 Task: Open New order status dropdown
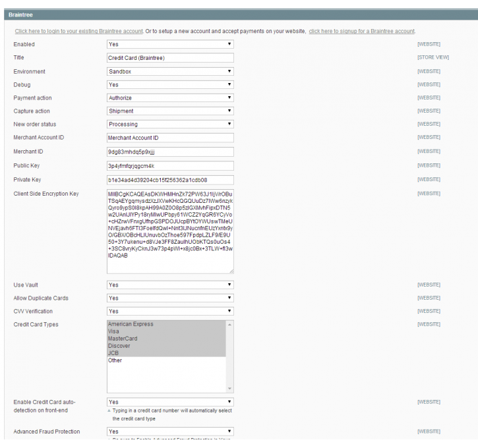click(170, 124)
